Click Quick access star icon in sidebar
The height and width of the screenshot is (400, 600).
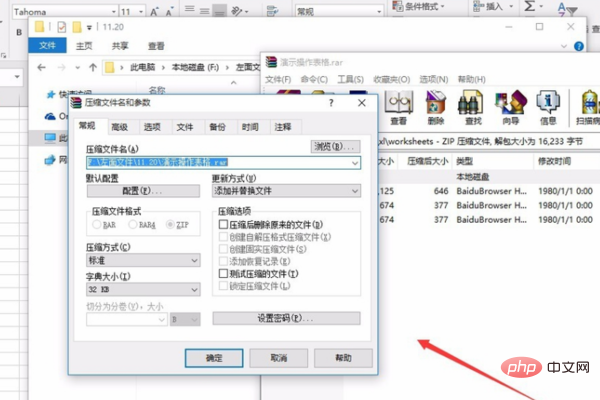coord(51,94)
